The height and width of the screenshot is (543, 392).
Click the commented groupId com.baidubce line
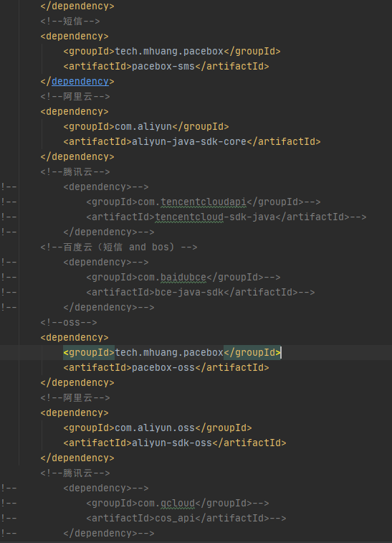point(183,278)
